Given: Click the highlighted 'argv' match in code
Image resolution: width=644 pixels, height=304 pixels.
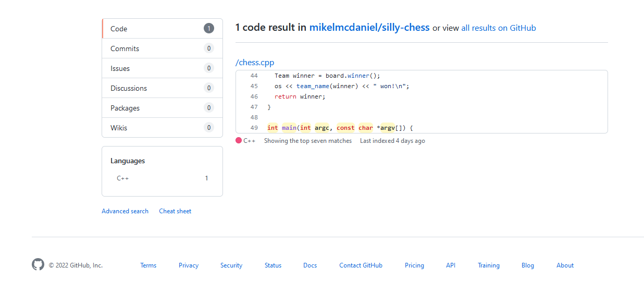Looking at the screenshot, I should (x=387, y=128).
